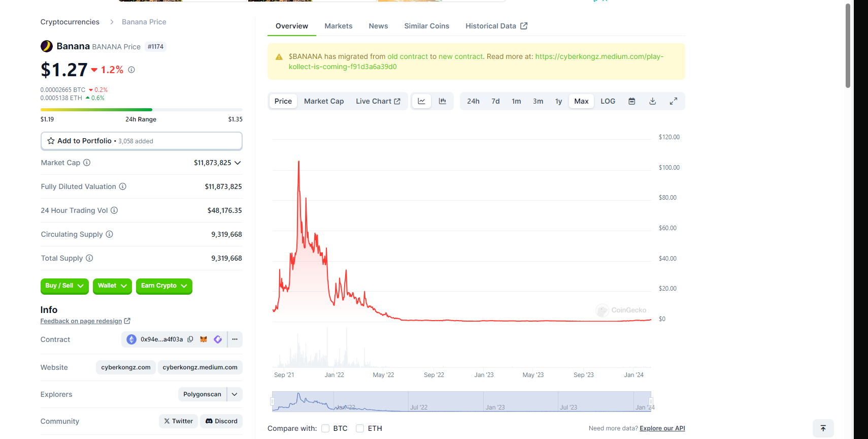868x439 pixels.
Task: Expand the Explorers dropdown arrow
Action: pyautogui.click(x=235, y=394)
